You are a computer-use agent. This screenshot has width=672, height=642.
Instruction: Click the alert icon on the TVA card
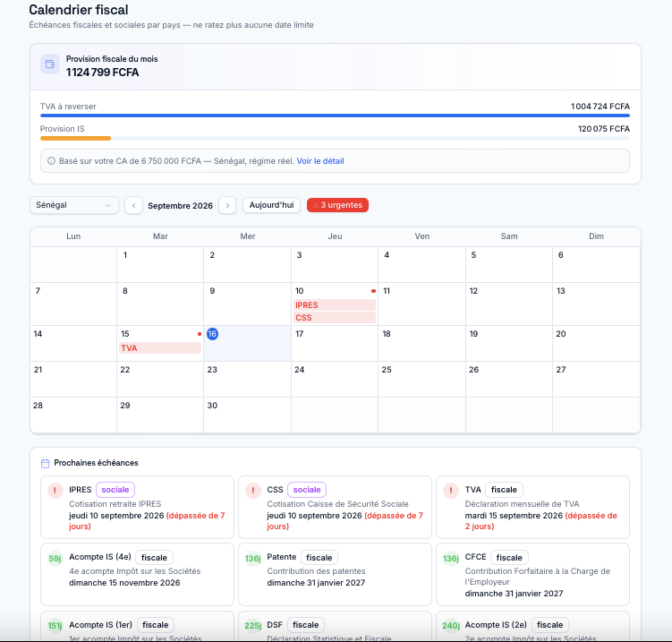coord(451,490)
